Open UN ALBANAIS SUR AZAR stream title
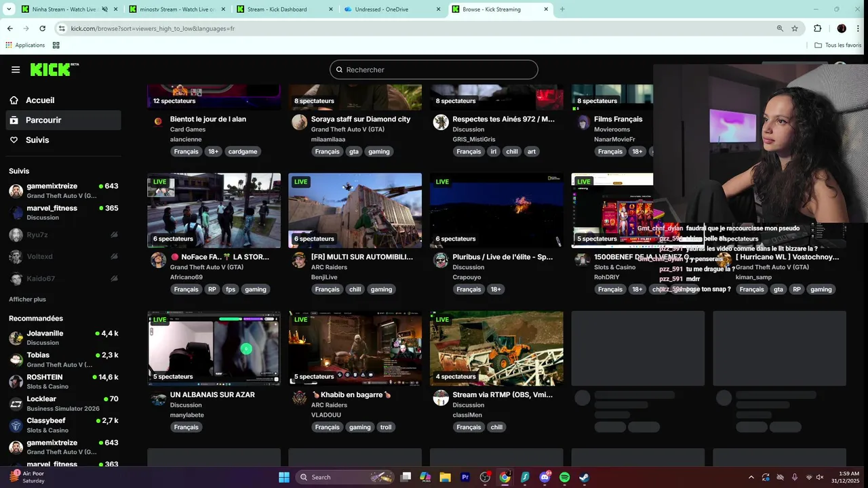Image resolution: width=868 pixels, height=488 pixels. pos(212,394)
